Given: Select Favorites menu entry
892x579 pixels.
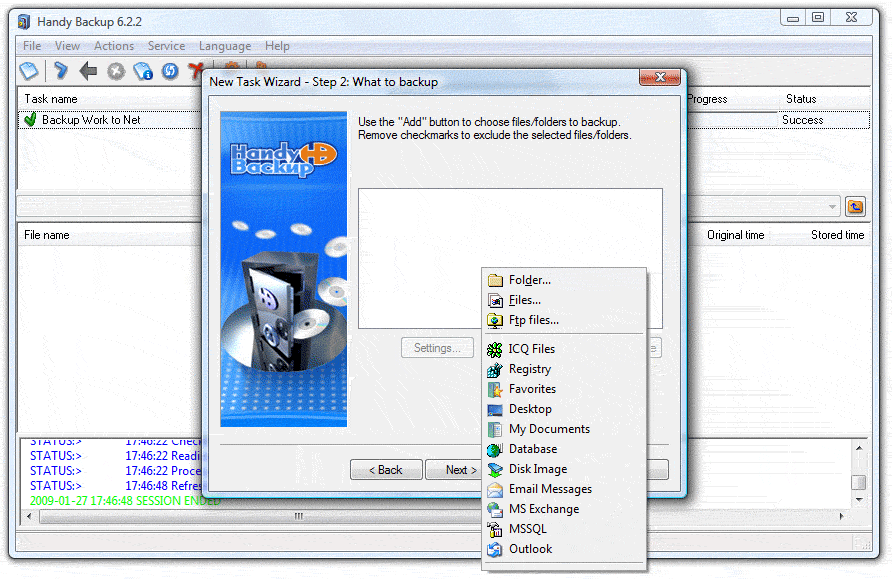Looking at the screenshot, I should (564, 389).
